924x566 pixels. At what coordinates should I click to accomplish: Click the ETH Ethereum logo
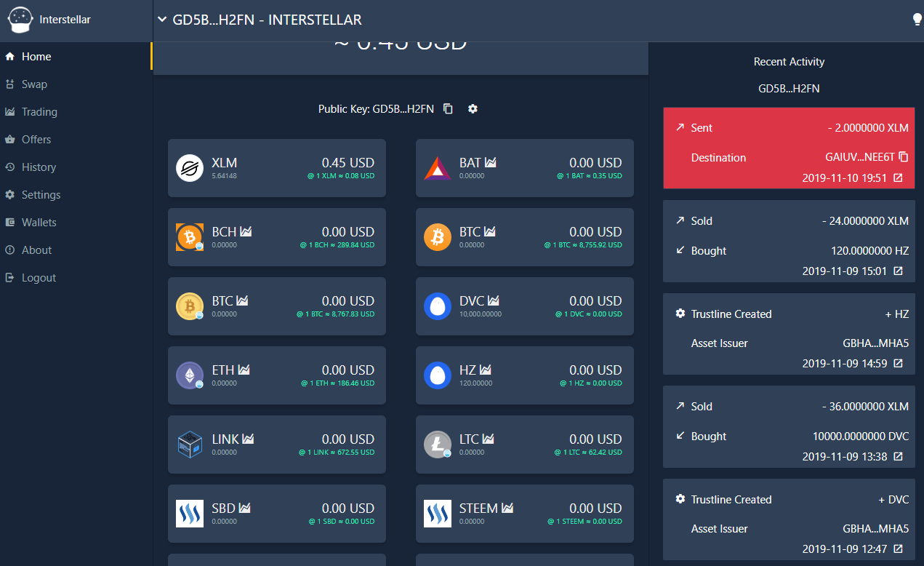(x=190, y=375)
